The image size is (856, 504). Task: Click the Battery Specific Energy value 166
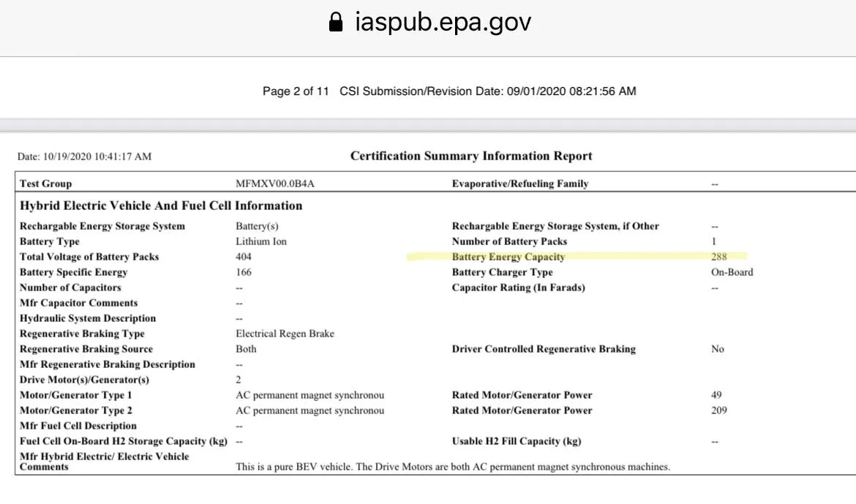[x=244, y=272]
